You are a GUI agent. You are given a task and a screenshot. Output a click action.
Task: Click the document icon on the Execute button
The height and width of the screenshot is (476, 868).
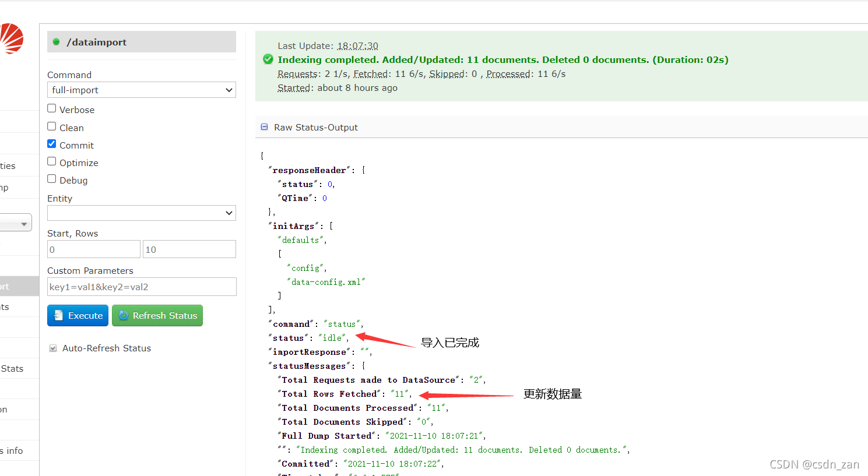[58, 315]
